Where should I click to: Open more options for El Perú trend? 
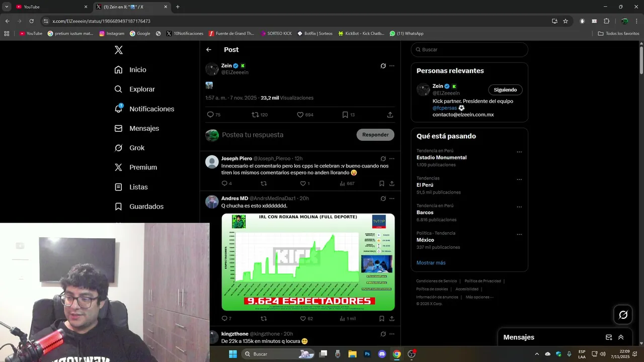pos(519,179)
